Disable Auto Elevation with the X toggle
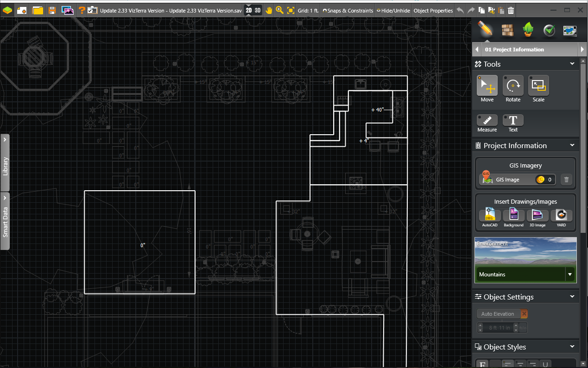 523,313
